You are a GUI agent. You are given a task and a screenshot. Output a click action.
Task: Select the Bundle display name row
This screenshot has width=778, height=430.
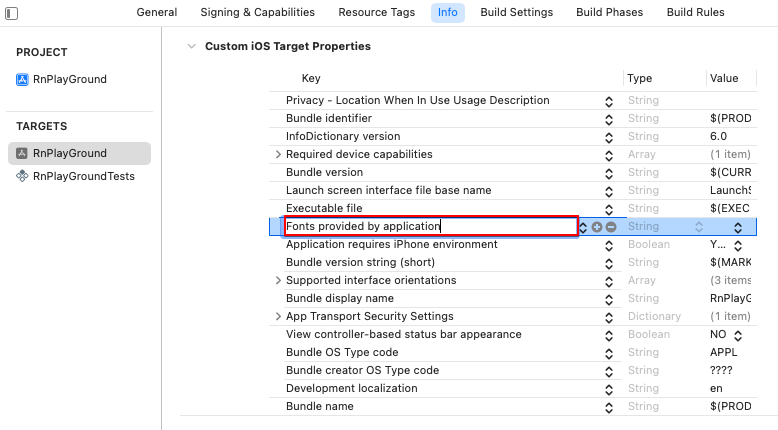pos(513,299)
